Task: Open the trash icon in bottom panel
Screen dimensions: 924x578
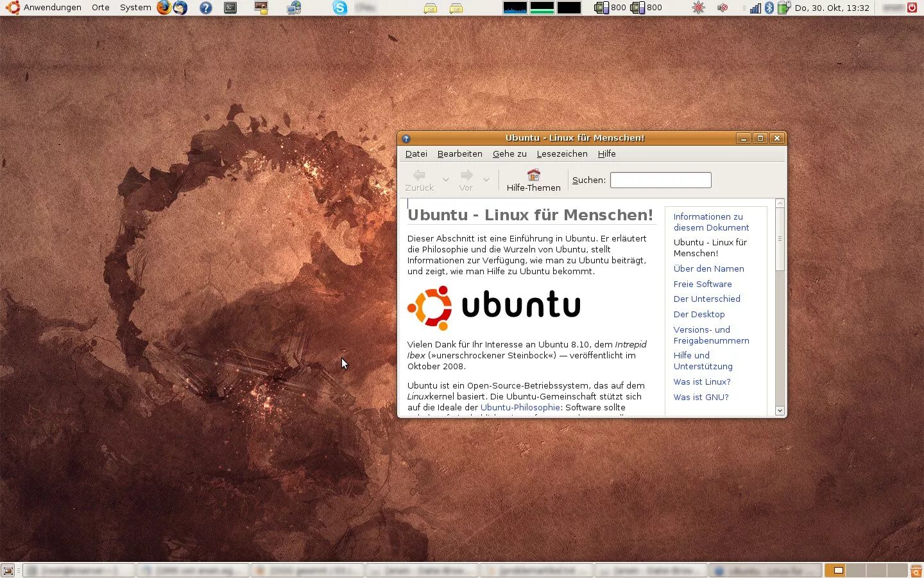Action: [916, 570]
